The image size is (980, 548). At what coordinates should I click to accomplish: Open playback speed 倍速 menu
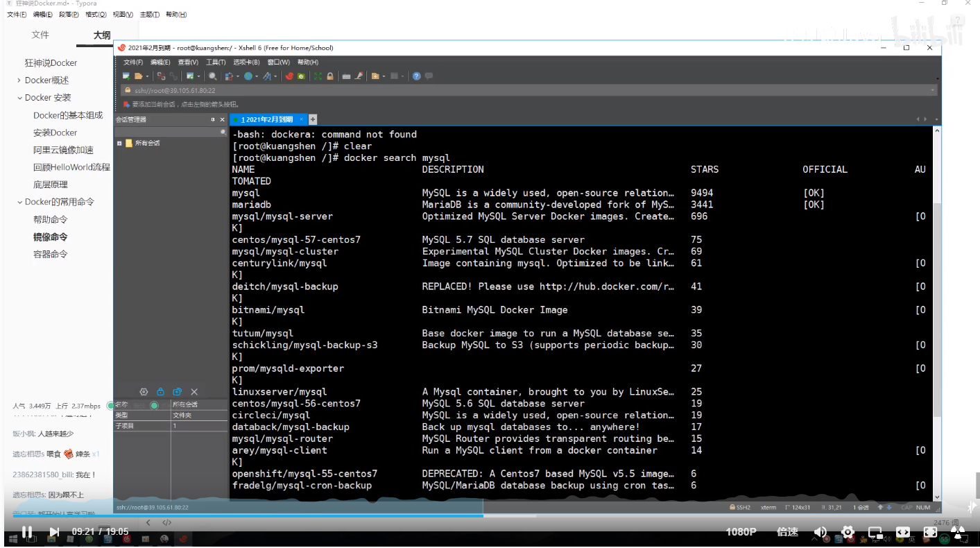click(787, 532)
